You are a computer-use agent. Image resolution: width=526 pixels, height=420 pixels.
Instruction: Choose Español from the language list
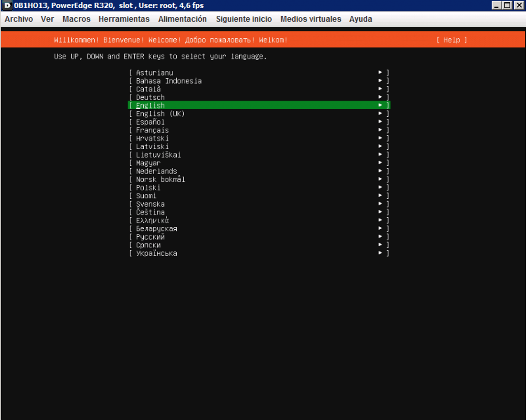point(259,122)
